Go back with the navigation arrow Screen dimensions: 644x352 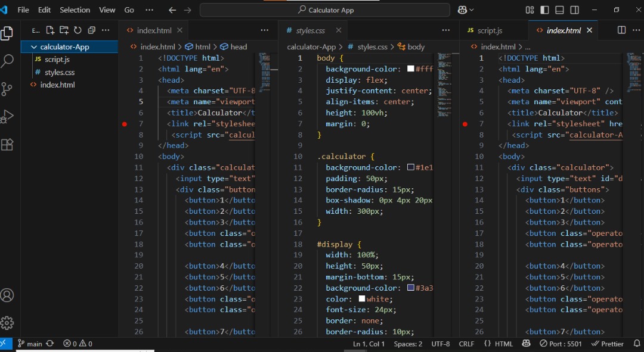click(x=172, y=10)
